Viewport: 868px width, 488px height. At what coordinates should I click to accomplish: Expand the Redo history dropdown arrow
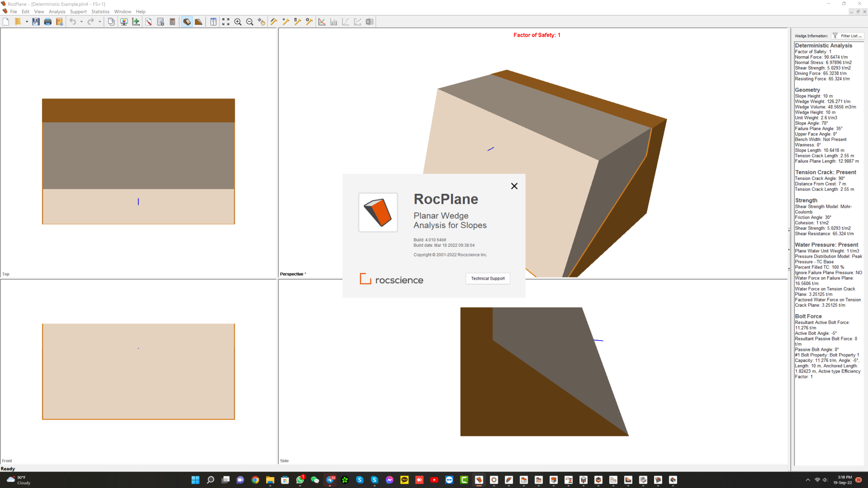99,22
